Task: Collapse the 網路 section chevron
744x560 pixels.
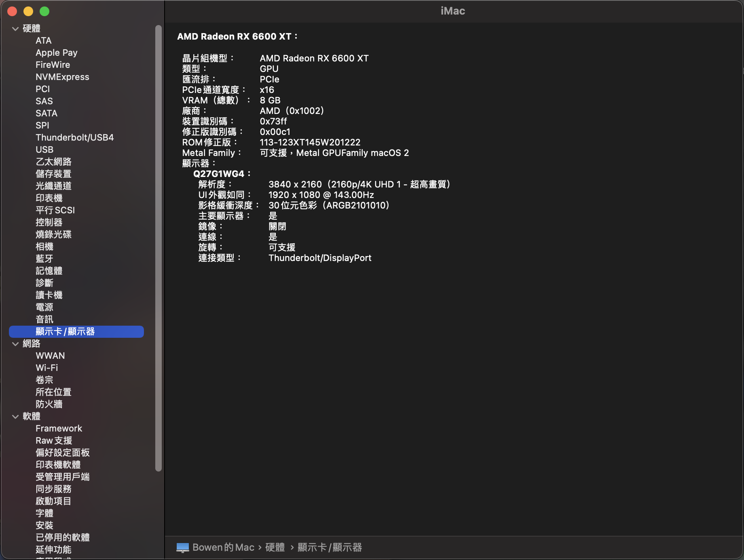Action: click(x=15, y=344)
